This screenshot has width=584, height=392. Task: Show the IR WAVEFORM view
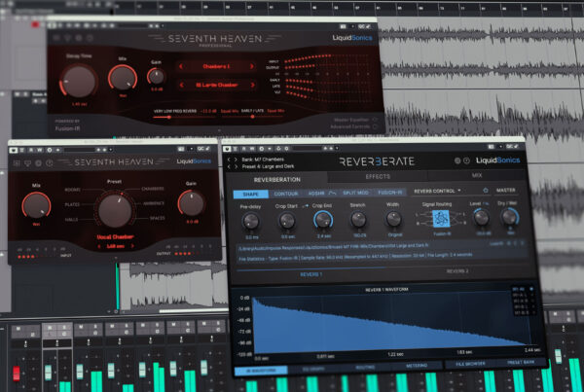coord(261,371)
